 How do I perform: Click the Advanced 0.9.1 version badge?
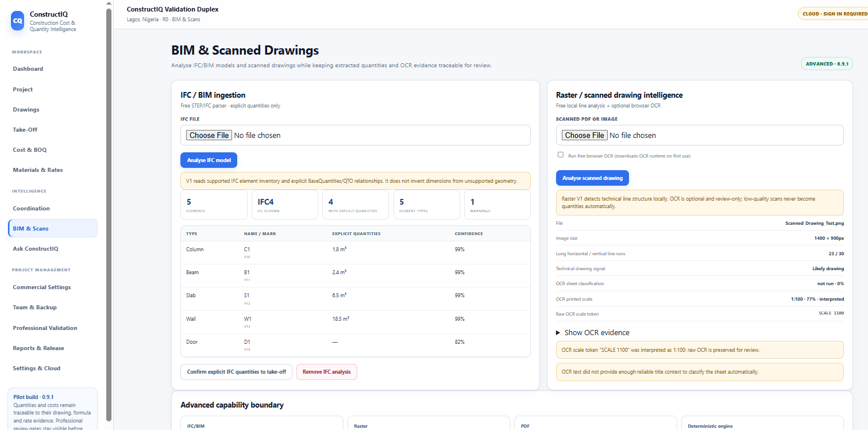(x=827, y=64)
